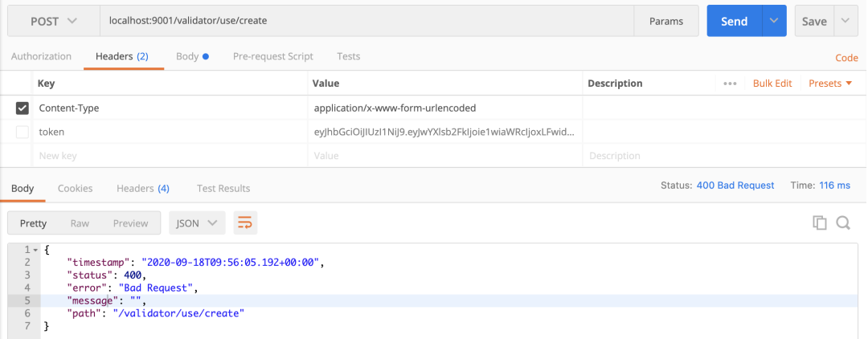The image size is (868, 339).
Task: Switch to response Test Results tab
Action: (x=223, y=188)
